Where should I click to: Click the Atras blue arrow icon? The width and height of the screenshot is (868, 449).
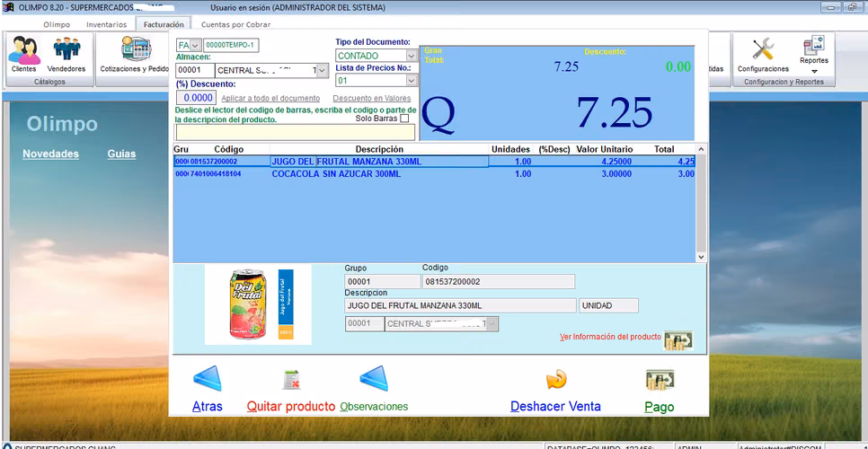coord(208,379)
